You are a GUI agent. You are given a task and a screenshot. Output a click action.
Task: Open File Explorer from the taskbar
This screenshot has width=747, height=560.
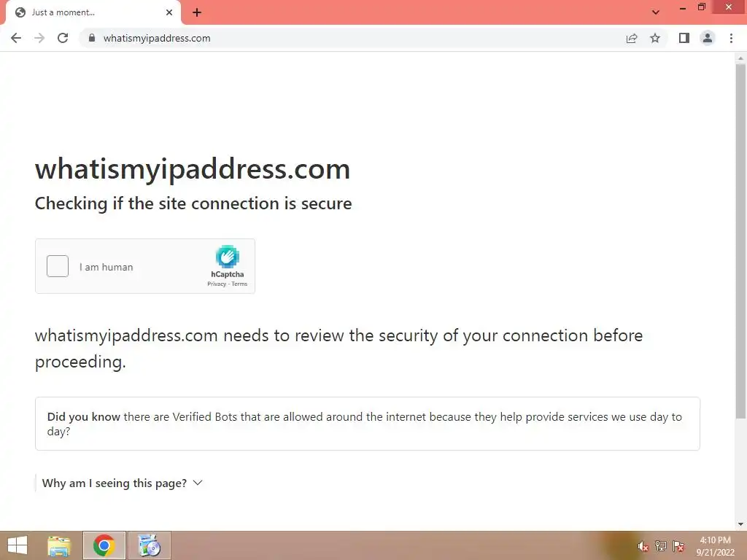coord(59,545)
